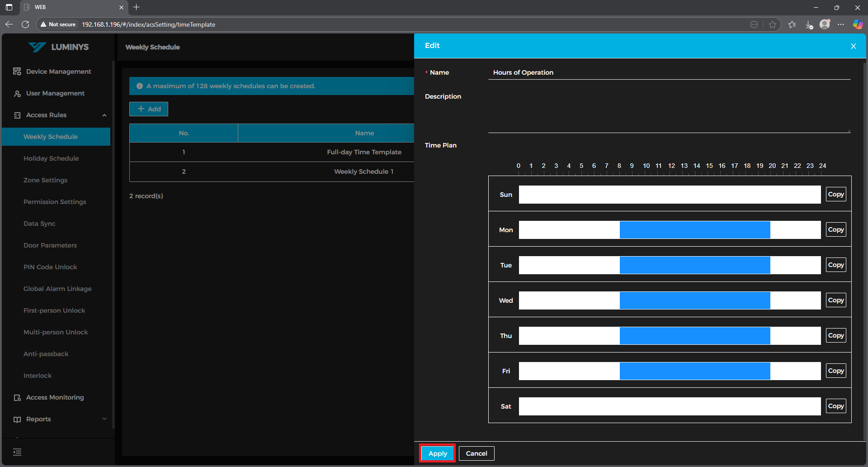Viewport: 868px width, 467px height.
Task: Click the User Management person icon
Action: [17, 93]
